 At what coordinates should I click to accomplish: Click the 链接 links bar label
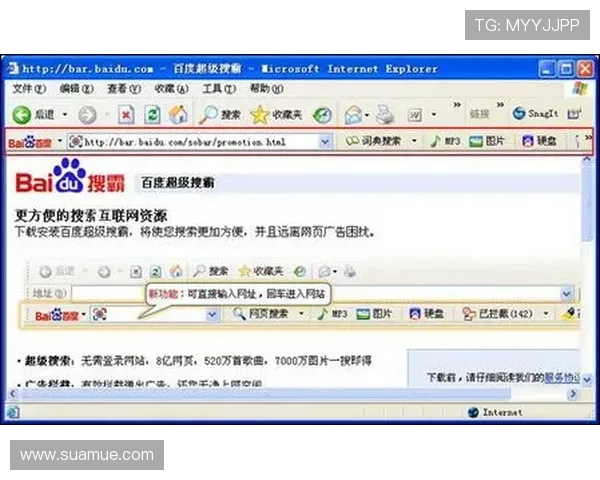479,114
